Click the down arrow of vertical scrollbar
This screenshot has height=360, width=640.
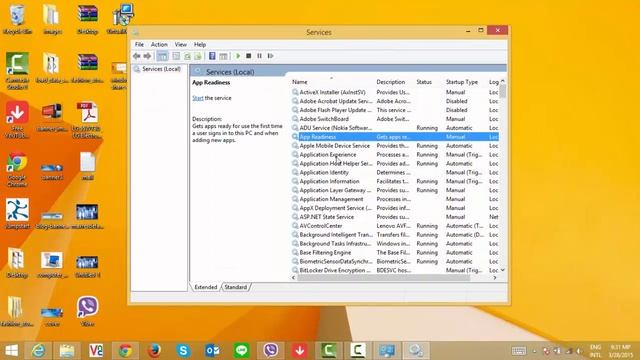503,270
